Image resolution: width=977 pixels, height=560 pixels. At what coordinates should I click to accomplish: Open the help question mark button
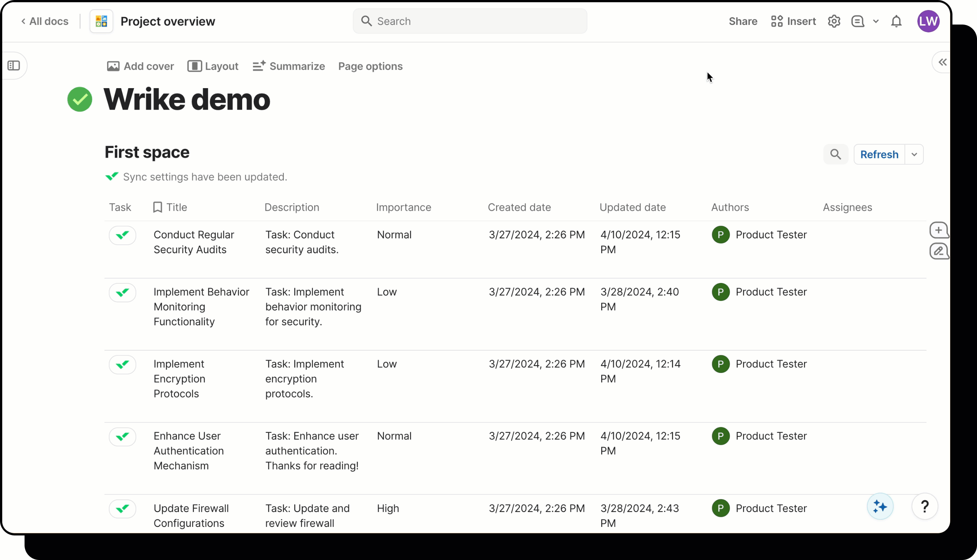click(924, 506)
